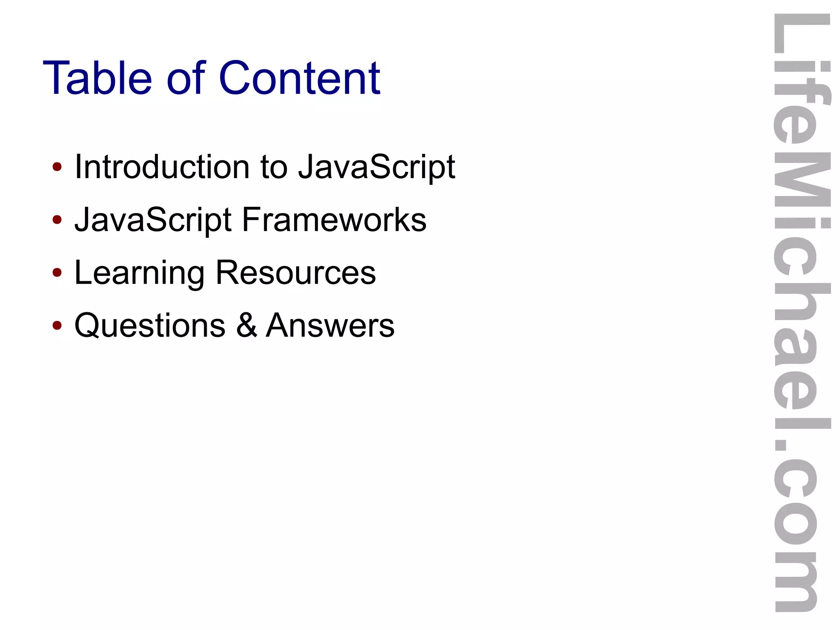Click the ampersand in "Questions & Answers"

(247, 325)
